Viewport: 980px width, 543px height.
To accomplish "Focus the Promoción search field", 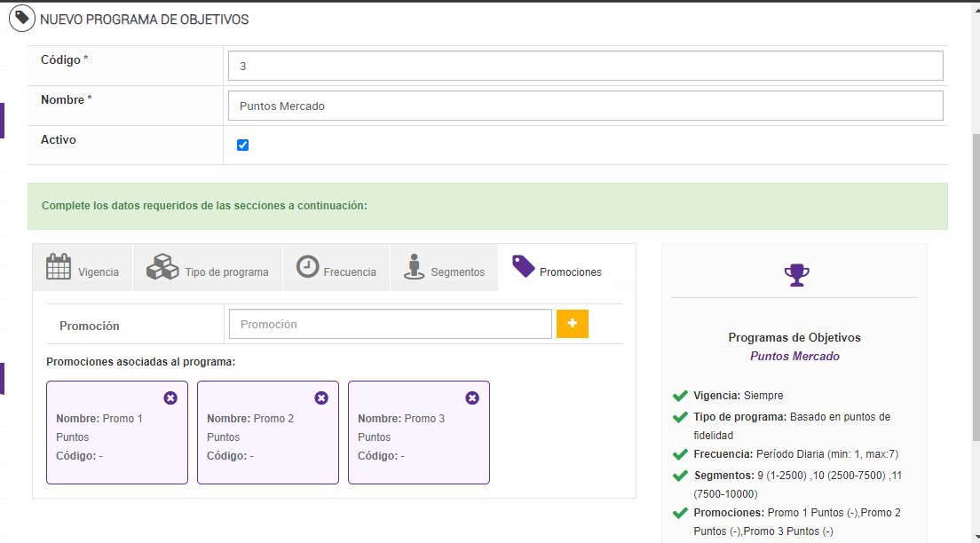I will [x=390, y=324].
